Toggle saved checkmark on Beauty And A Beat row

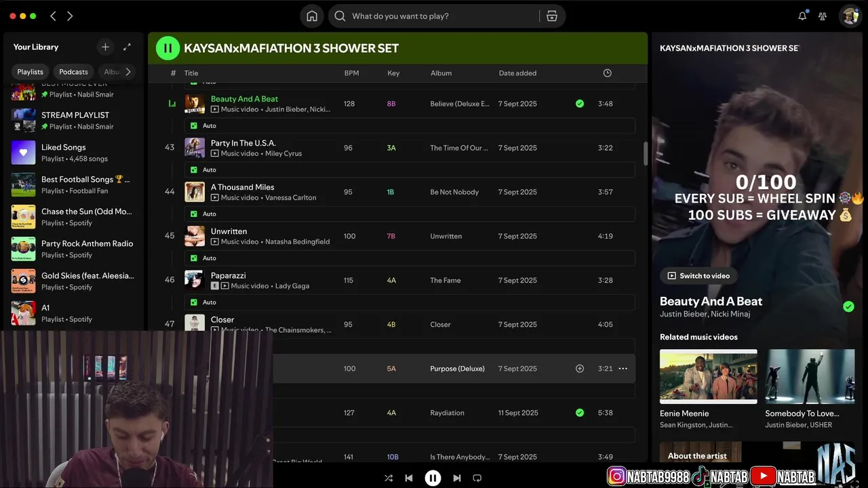(580, 104)
